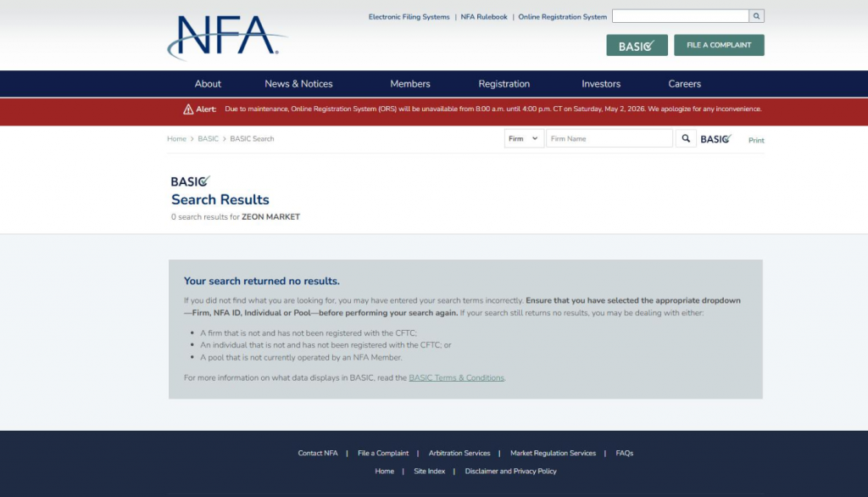
Task: Click the NFA logo
Action: (x=227, y=37)
